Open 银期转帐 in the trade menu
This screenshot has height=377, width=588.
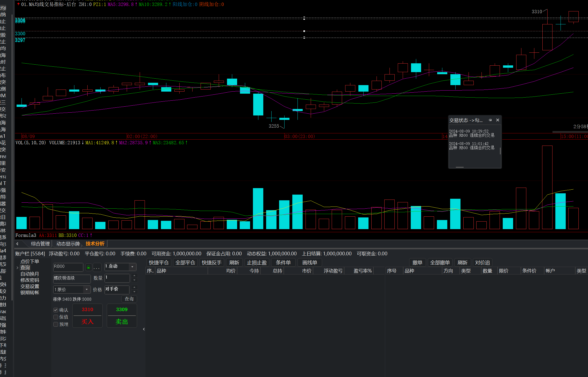(30, 293)
